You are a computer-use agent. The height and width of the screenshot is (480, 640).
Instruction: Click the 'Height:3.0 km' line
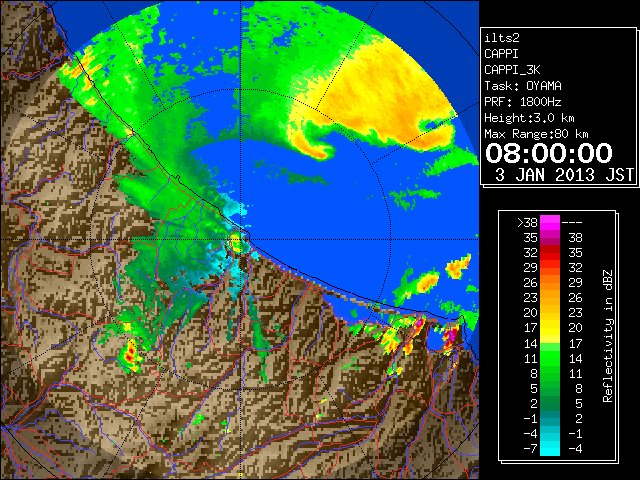coord(529,118)
